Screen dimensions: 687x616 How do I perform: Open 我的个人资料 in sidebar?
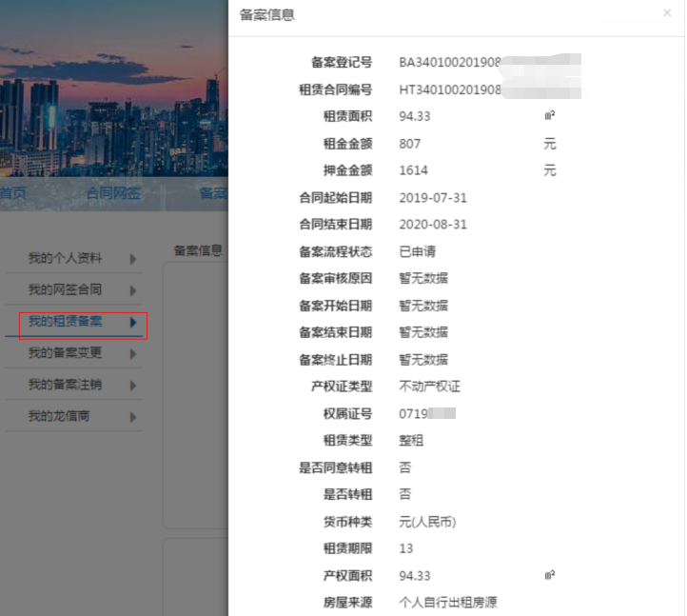(65, 259)
